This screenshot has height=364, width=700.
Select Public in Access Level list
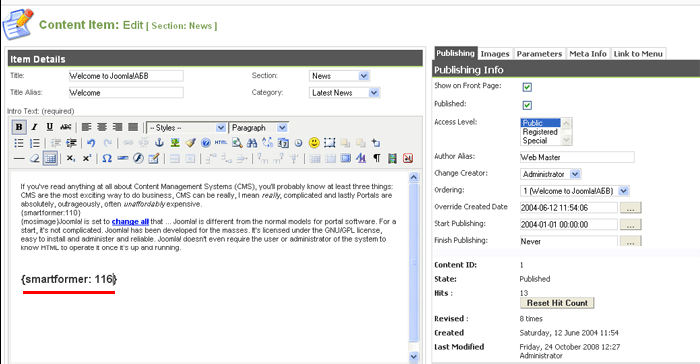[x=540, y=123]
